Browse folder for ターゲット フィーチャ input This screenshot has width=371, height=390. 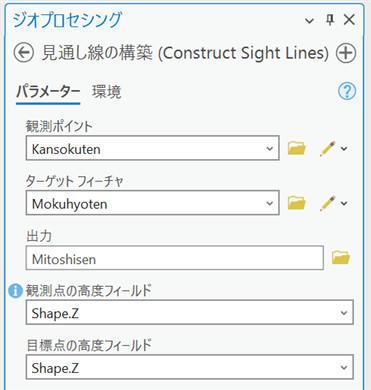(297, 203)
